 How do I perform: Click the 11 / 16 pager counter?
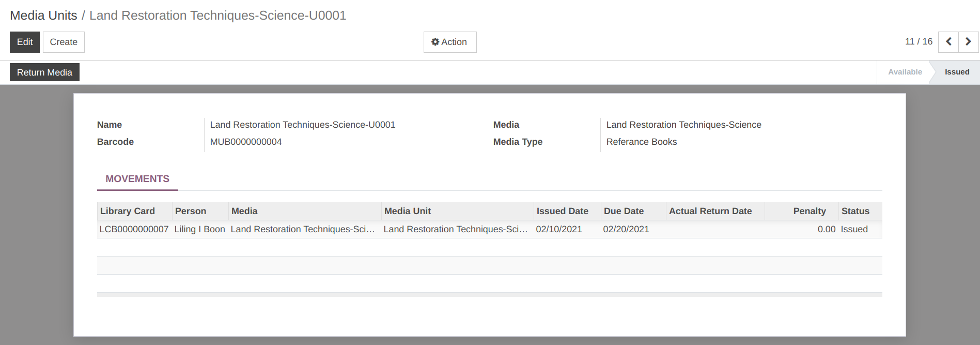[x=919, y=41]
